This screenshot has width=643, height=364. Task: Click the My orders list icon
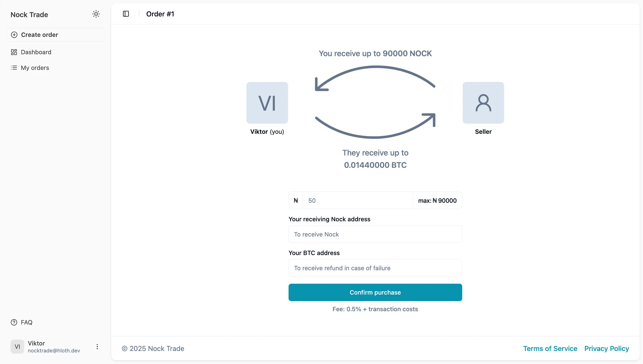(14, 68)
